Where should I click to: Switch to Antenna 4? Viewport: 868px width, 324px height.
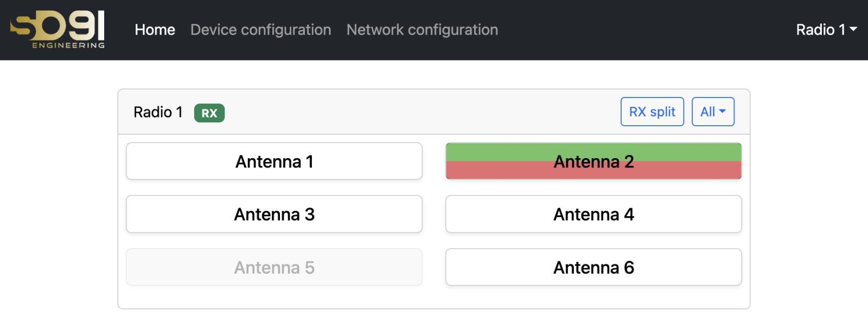point(593,214)
